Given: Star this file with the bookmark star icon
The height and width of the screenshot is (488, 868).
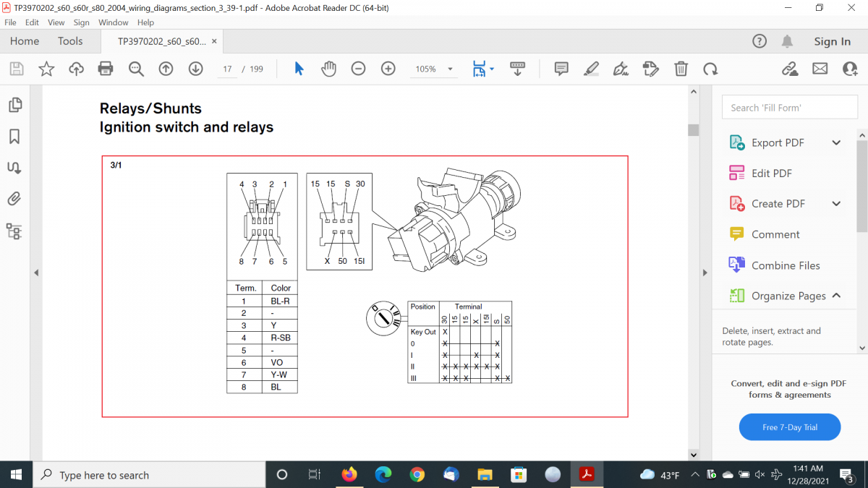Looking at the screenshot, I should point(46,69).
